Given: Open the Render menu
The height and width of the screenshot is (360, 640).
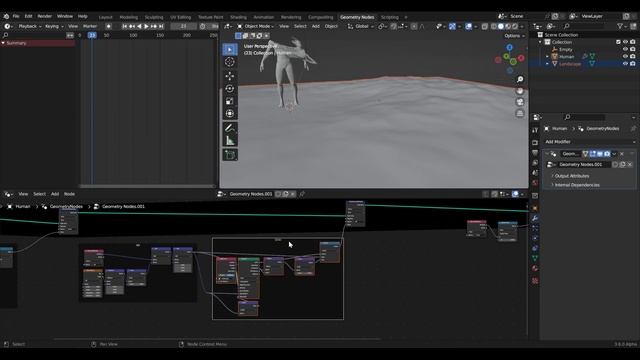Looking at the screenshot, I should point(44,16).
